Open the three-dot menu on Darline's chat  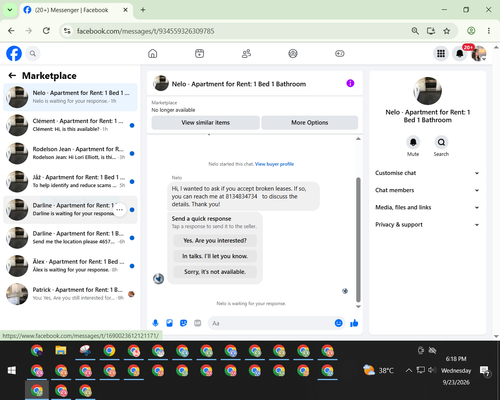pyautogui.click(x=120, y=210)
